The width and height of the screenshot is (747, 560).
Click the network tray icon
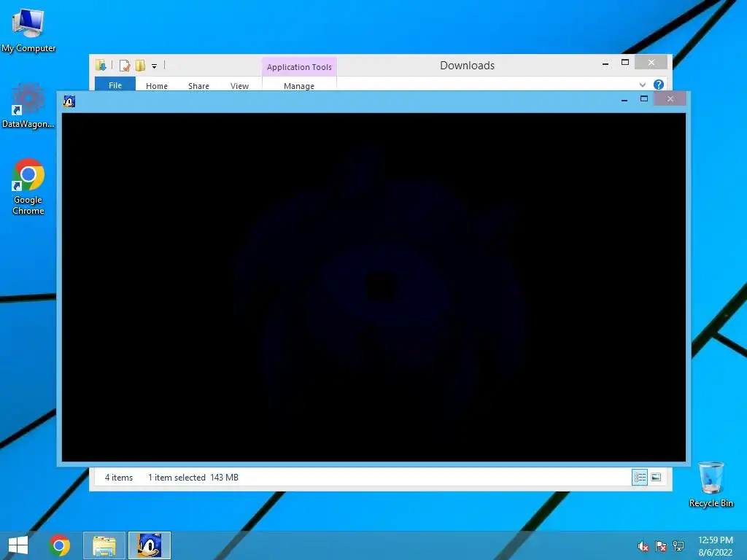click(678, 546)
